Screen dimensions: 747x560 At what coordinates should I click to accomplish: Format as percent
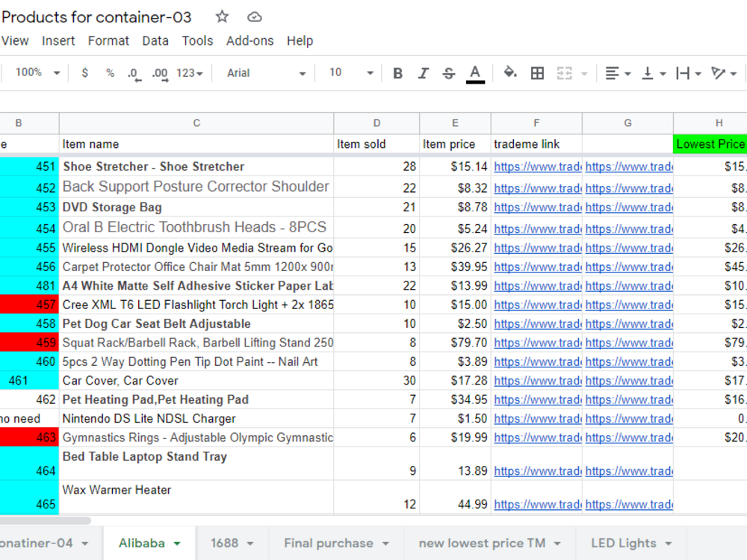(x=110, y=73)
